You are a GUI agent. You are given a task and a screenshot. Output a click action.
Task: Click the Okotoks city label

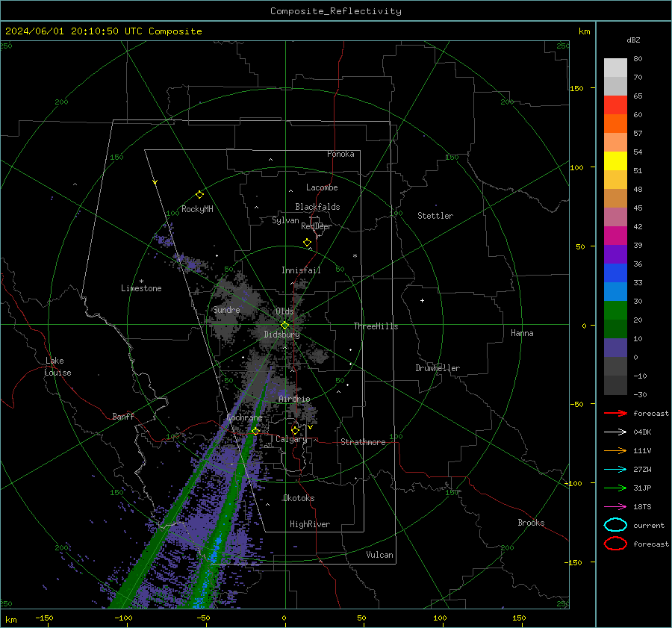click(299, 498)
